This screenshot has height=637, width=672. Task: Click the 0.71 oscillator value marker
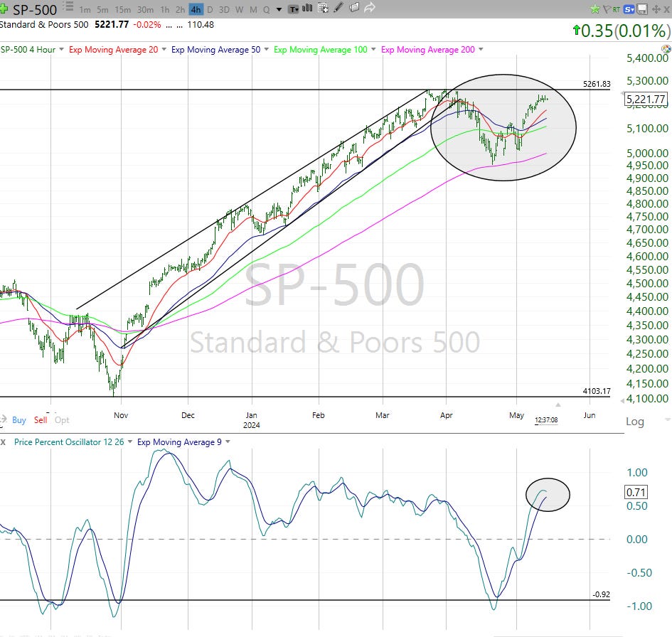(636, 492)
